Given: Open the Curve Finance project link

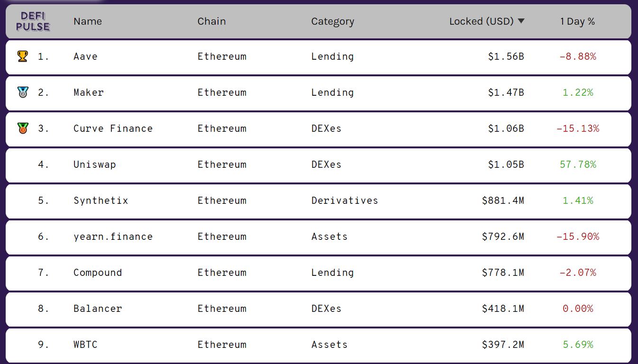Looking at the screenshot, I should click(x=113, y=128).
